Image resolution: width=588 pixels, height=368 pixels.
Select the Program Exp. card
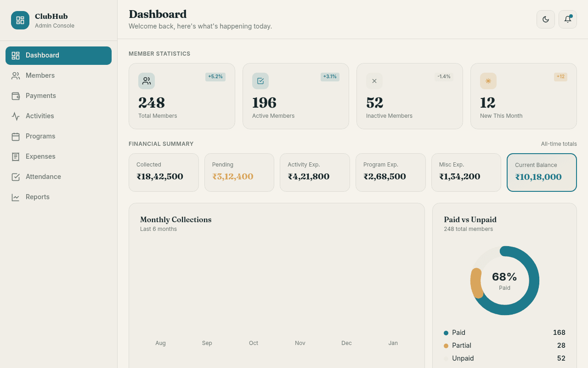390,172
